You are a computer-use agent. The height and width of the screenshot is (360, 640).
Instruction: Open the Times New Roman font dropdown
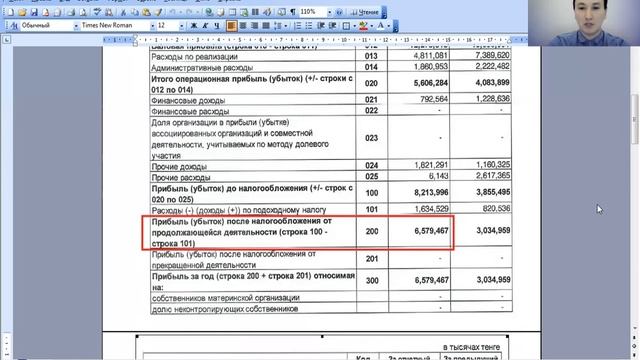[152, 26]
